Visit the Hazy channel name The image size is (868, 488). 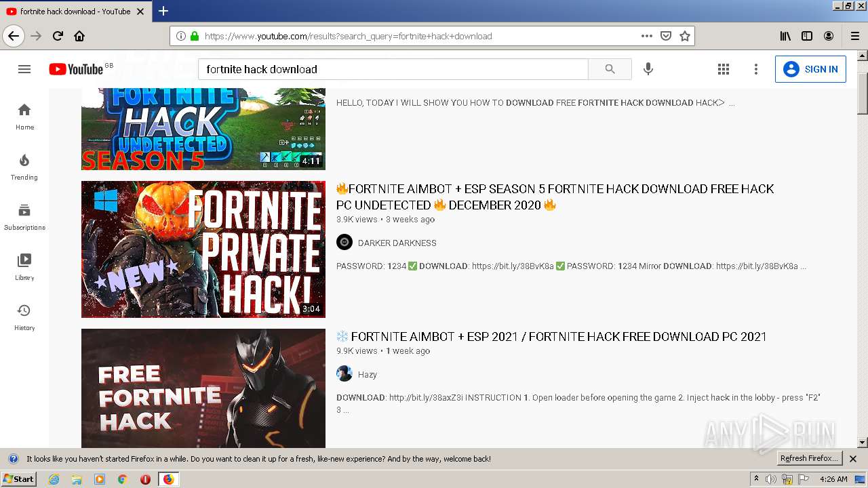pos(368,374)
